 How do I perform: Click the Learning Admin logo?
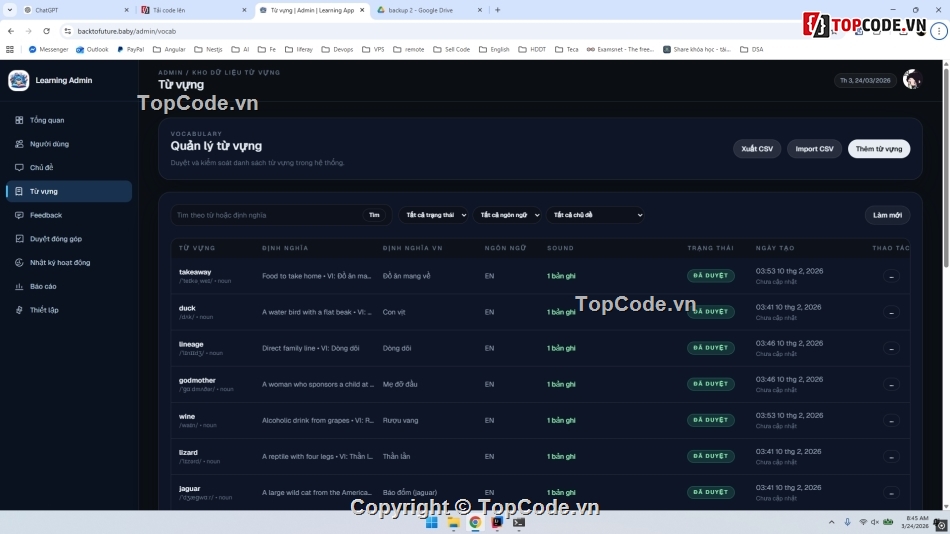[19, 80]
